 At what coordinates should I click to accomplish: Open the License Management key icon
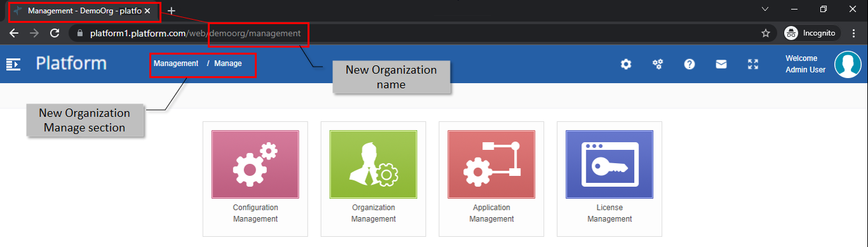(609, 164)
